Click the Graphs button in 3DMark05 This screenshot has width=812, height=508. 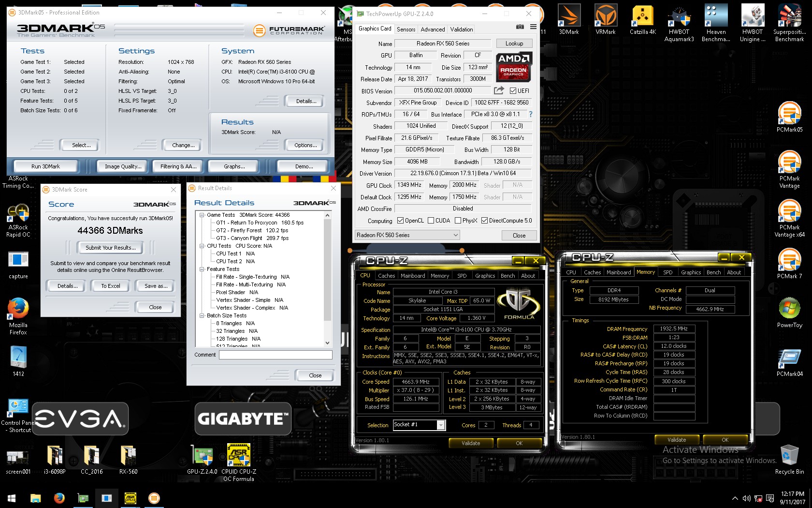(x=234, y=166)
